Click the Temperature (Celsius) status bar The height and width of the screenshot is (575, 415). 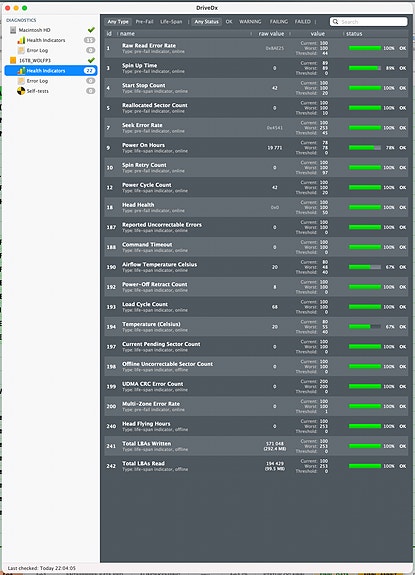tap(365, 327)
